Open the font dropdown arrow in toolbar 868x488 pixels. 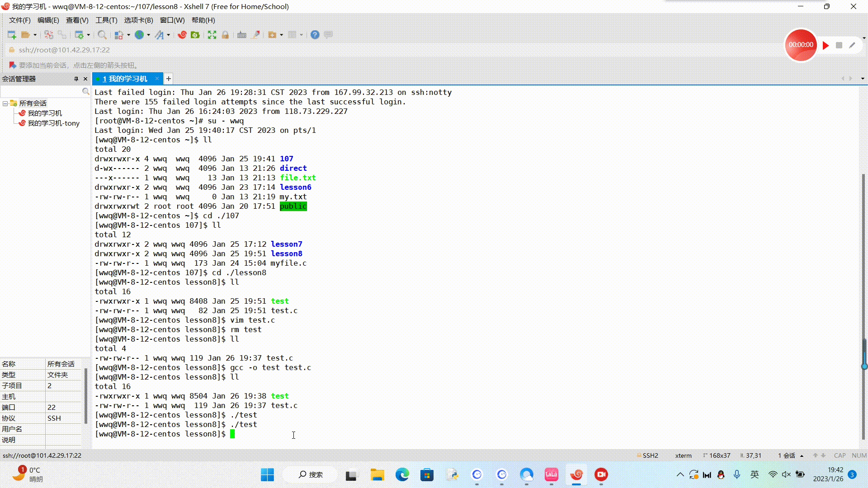[168, 35]
